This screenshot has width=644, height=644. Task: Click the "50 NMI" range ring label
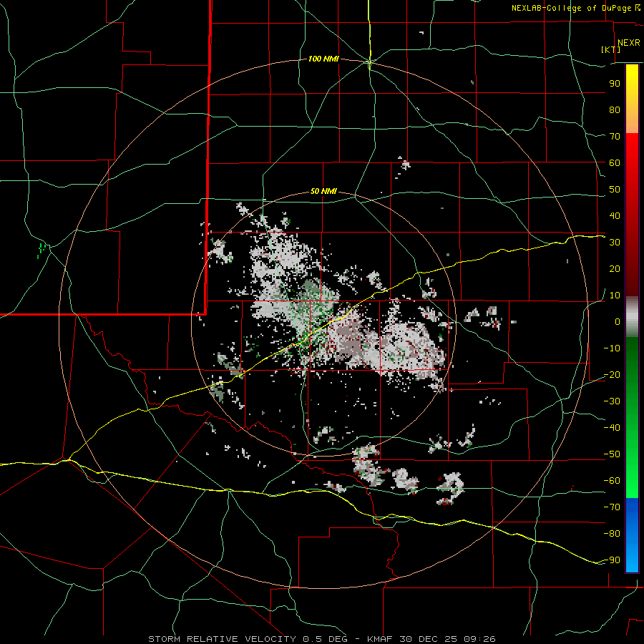pos(323,191)
